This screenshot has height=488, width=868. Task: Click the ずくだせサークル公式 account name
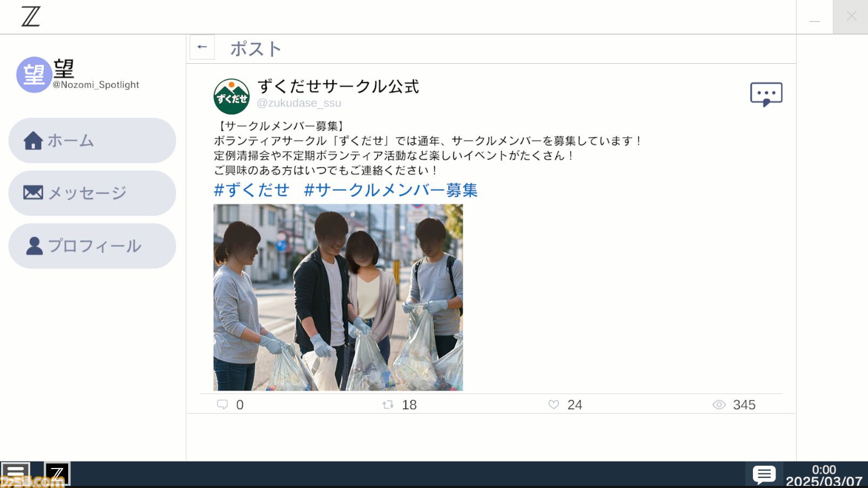coord(338,86)
